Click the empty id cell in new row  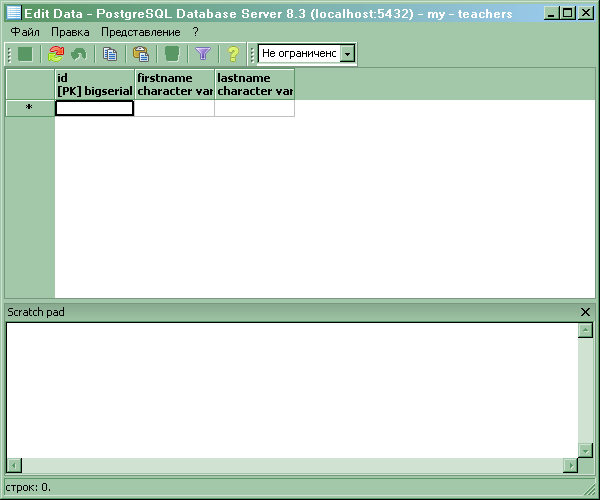(x=95, y=108)
